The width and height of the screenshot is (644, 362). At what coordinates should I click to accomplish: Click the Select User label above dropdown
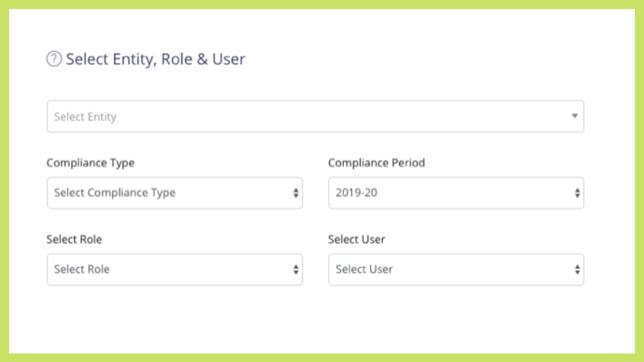[x=356, y=239]
